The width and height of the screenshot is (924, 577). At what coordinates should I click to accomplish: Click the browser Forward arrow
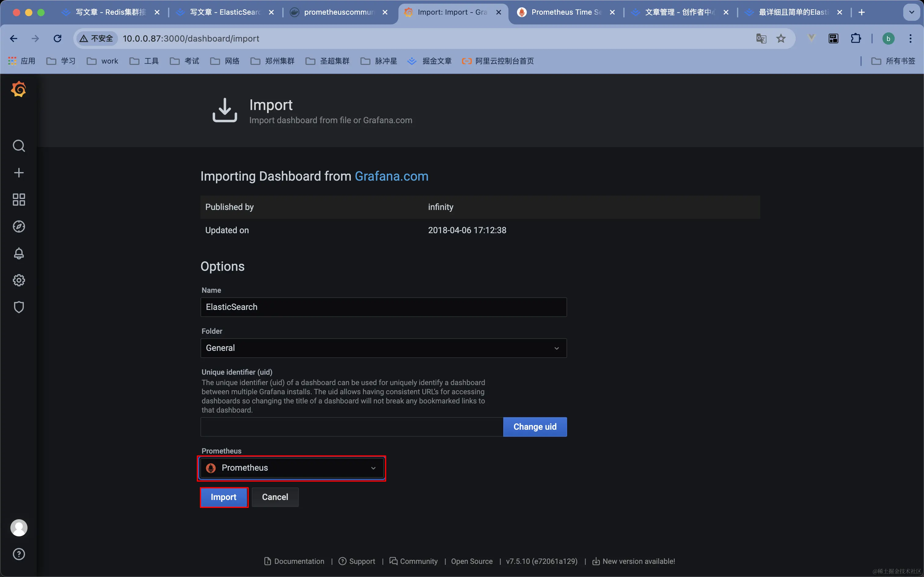35,39
